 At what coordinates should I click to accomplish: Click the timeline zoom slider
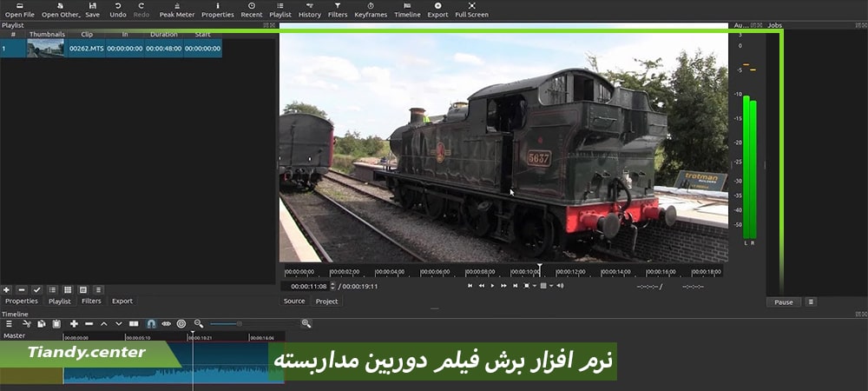pos(254,323)
